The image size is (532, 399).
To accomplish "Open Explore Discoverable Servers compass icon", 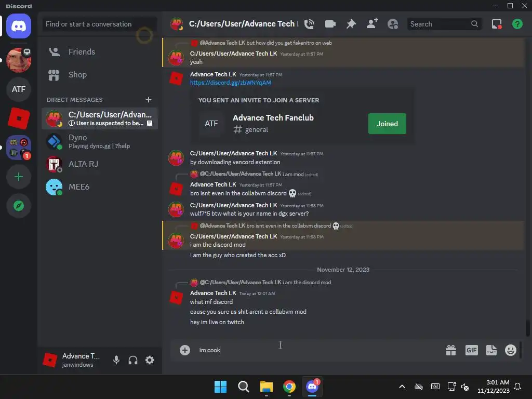I will (19, 206).
